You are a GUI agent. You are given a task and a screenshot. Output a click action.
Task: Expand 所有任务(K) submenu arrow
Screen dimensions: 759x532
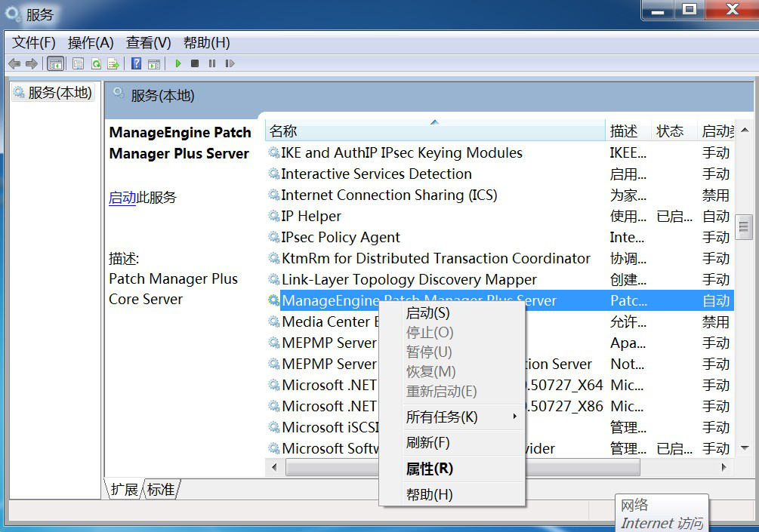coord(515,417)
